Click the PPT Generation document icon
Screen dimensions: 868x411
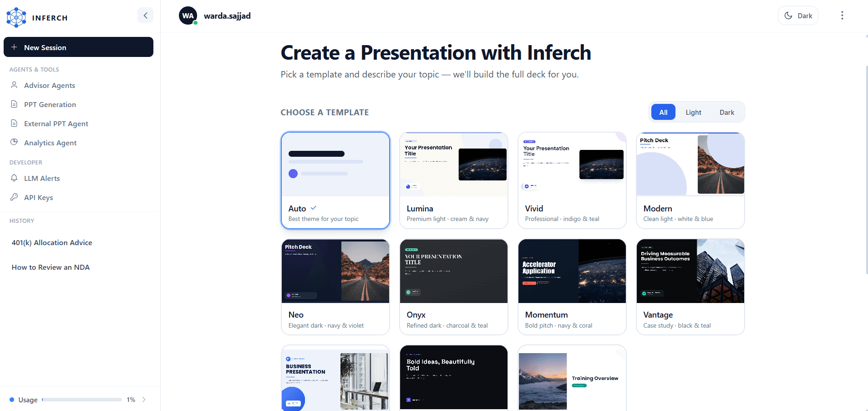click(14, 104)
